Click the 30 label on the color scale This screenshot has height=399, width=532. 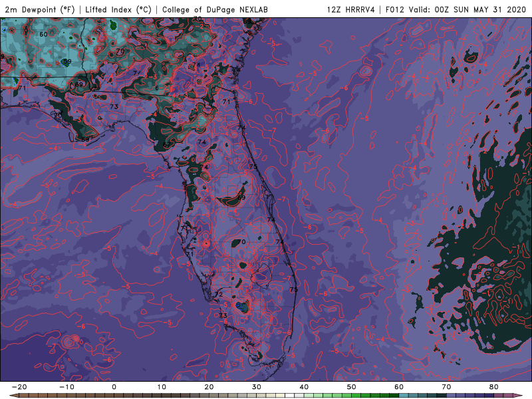(x=257, y=387)
